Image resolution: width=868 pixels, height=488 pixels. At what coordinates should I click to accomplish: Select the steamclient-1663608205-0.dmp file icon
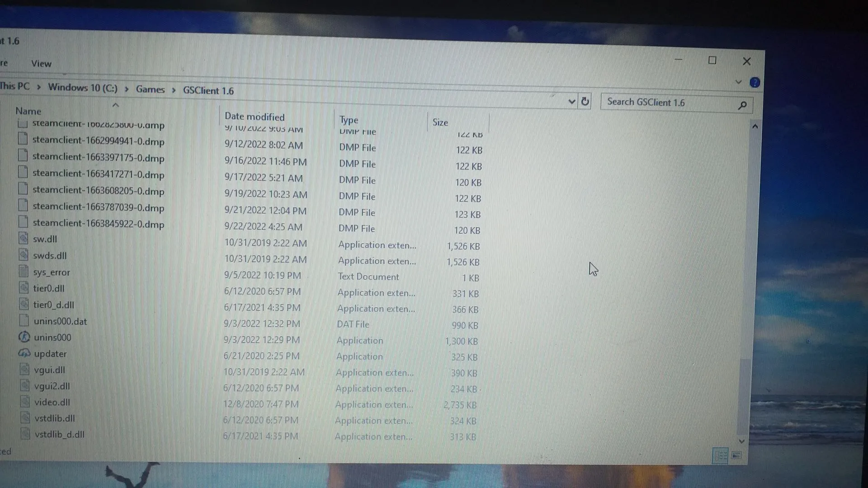coord(23,189)
